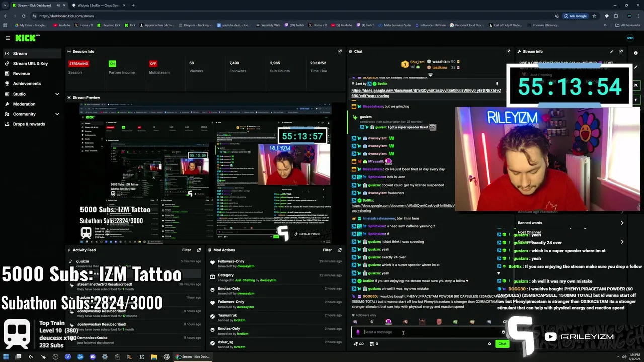Viewport: 644px width, 362px height.
Task: Click the purple badge icon in message box
Action: pyautogui.click(x=358, y=332)
